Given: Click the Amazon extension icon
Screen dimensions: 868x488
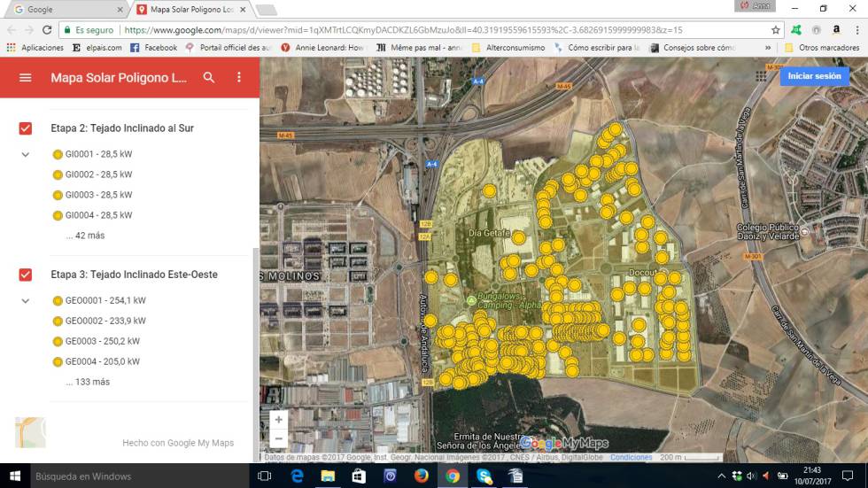Looking at the screenshot, I should (836, 30).
